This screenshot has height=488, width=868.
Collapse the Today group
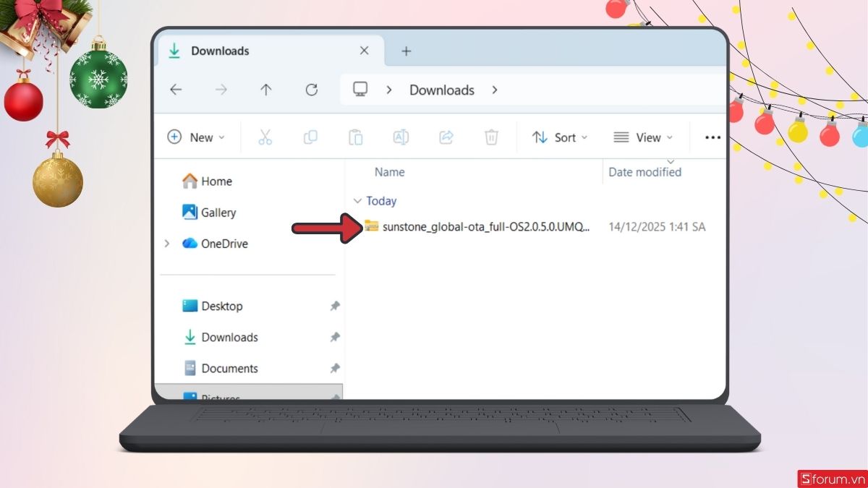[357, 201]
